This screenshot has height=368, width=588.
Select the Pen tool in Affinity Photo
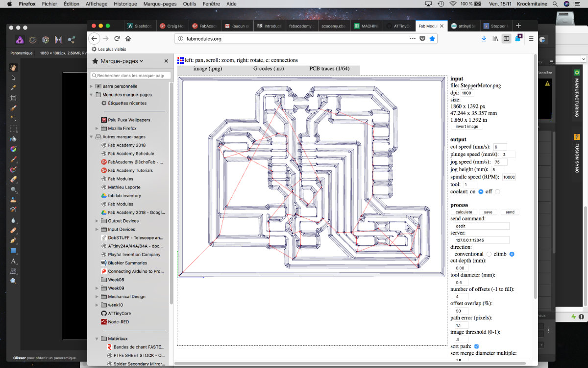pyautogui.click(x=13, y=240)
